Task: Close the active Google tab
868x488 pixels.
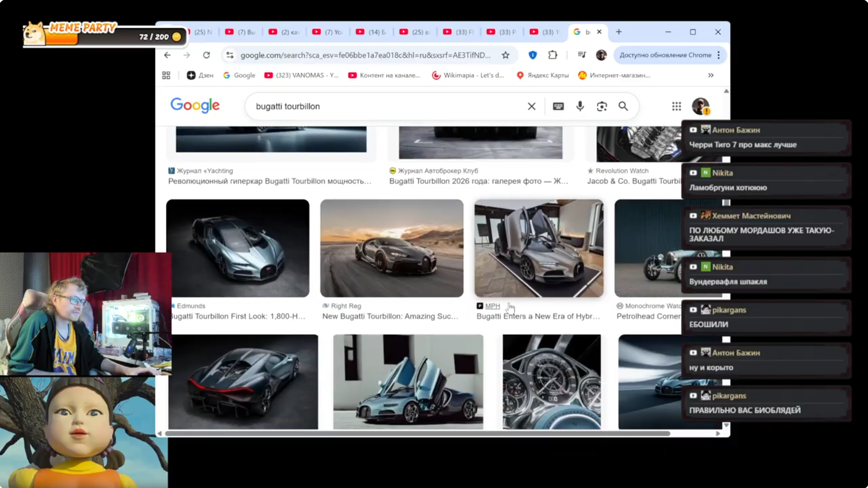Action: point(599,32)
